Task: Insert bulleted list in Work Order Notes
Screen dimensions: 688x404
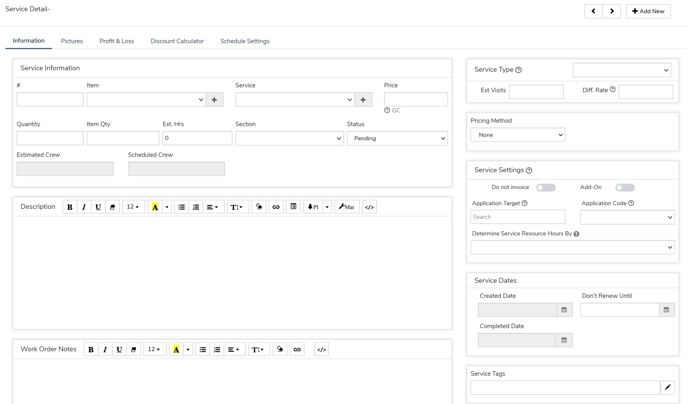Action: (x=202, y=350)
